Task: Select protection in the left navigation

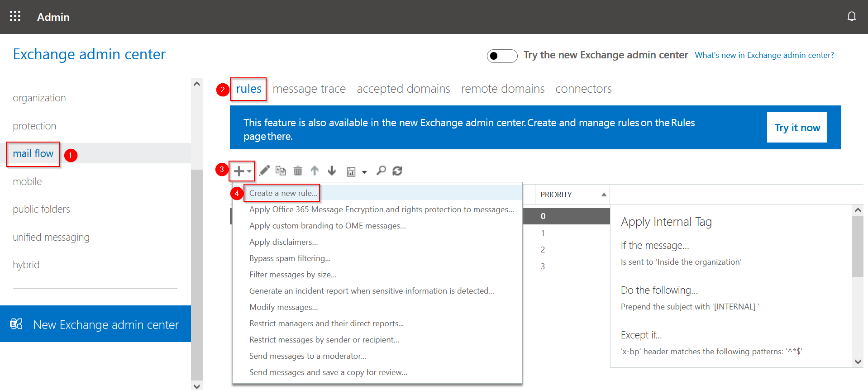Action: pos(34,126)
